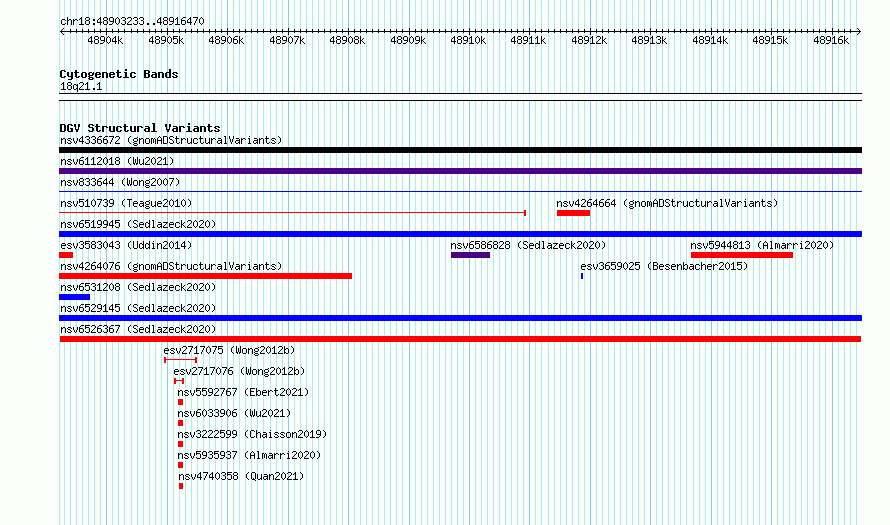Open the nsv6586828 (Sedlazeck2020) label
The image size is (890, 525).
click(528, 245)
